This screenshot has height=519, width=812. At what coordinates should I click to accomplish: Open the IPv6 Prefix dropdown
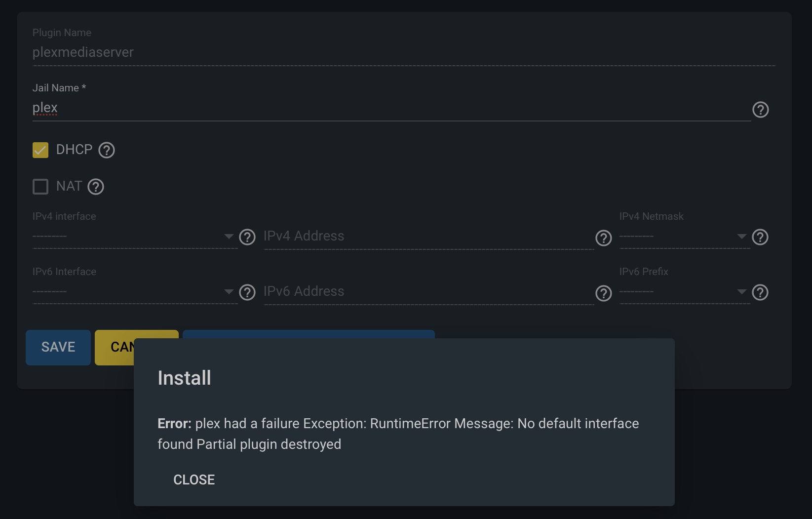tap(685, 292)
